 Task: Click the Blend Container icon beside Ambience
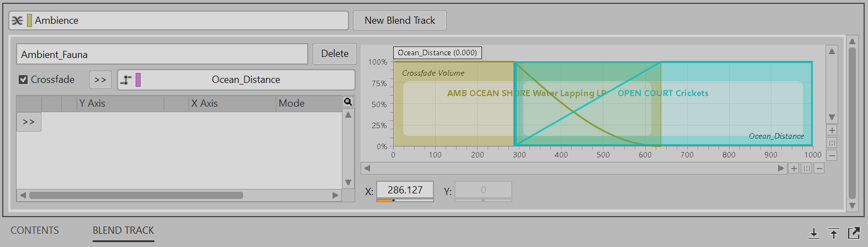[x=17, y=20]
